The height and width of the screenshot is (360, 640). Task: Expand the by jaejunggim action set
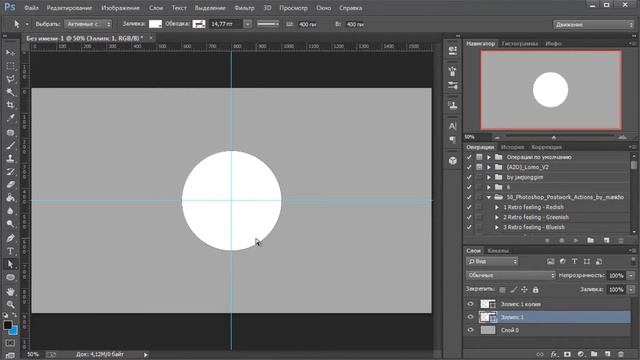[489, 177]
